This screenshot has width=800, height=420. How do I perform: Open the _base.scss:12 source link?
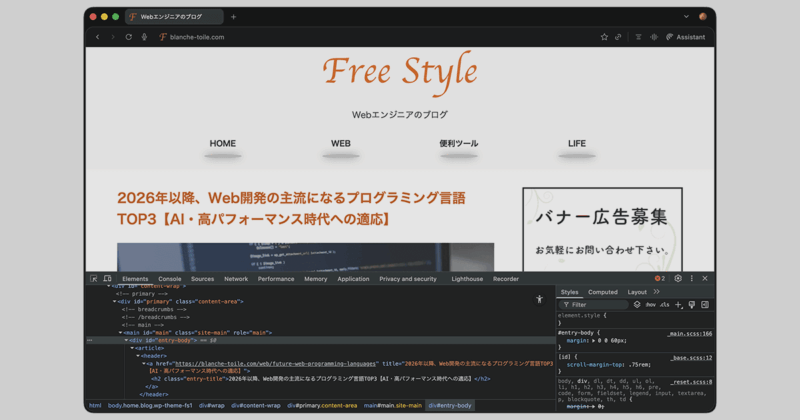click(691, 358)
